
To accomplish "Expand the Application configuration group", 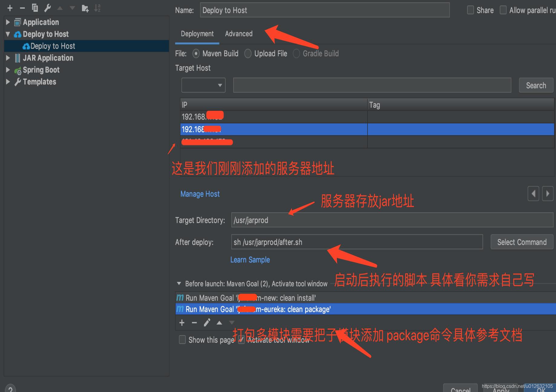I will [8, 22].
